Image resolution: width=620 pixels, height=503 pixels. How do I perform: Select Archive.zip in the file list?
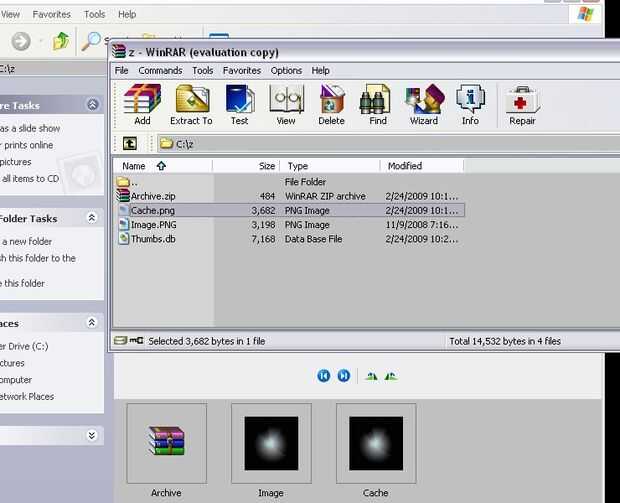click(x=153, y=196)
